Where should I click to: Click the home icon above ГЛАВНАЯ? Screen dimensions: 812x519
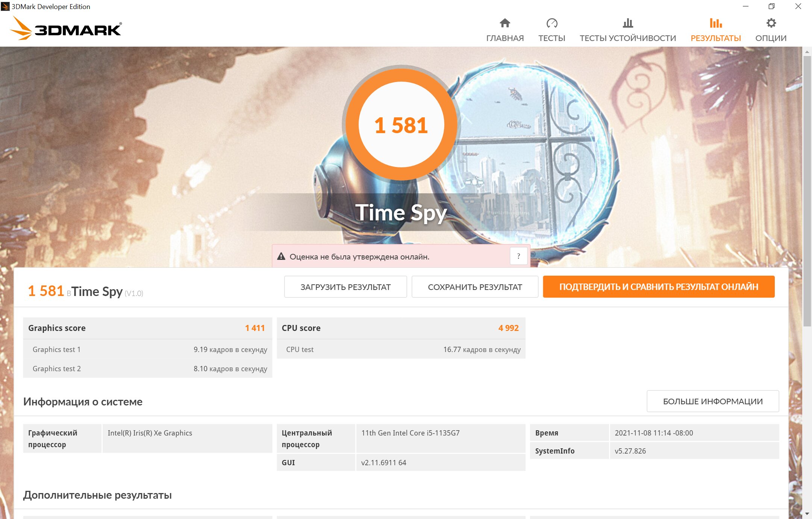[504, 23]
